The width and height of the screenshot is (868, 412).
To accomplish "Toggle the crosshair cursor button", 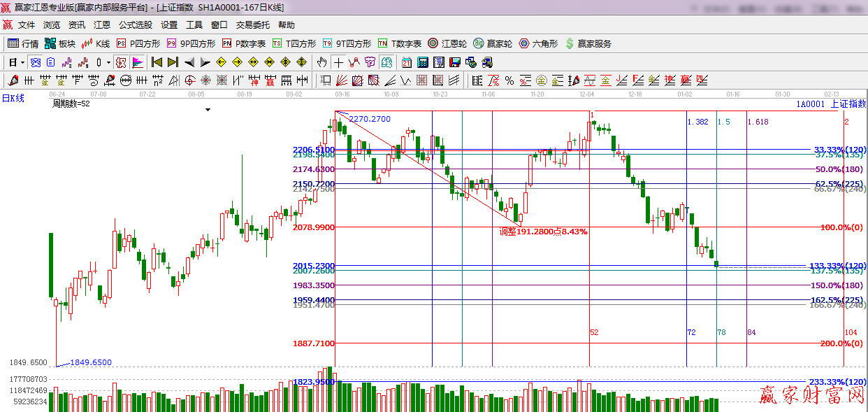I will click(338, 62).
